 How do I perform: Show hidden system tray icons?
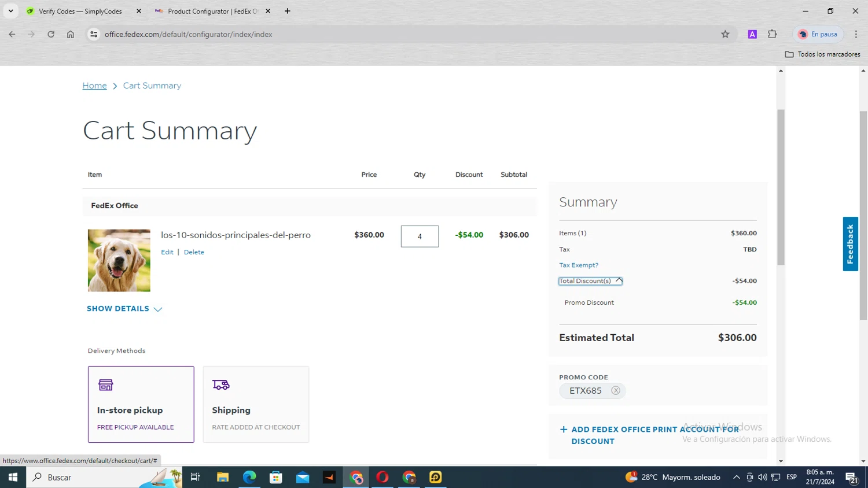[737, 477]
